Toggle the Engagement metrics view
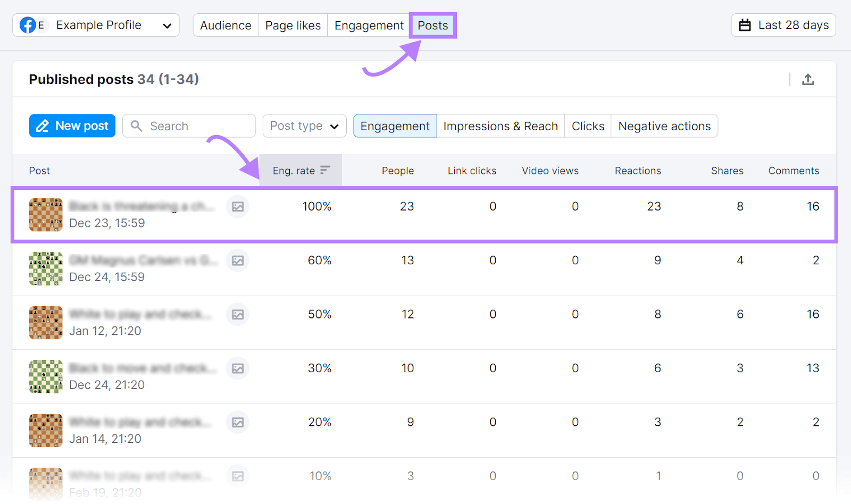 [x=395, y=125]
